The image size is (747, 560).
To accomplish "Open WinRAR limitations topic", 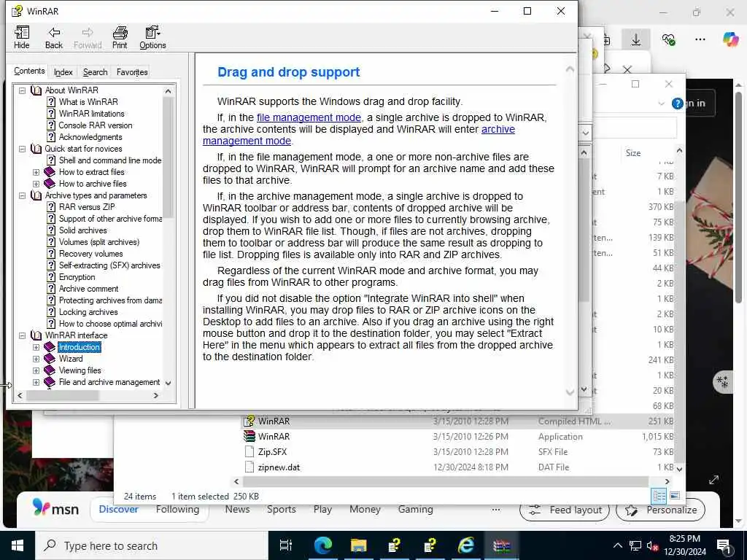I will (91, 113).
